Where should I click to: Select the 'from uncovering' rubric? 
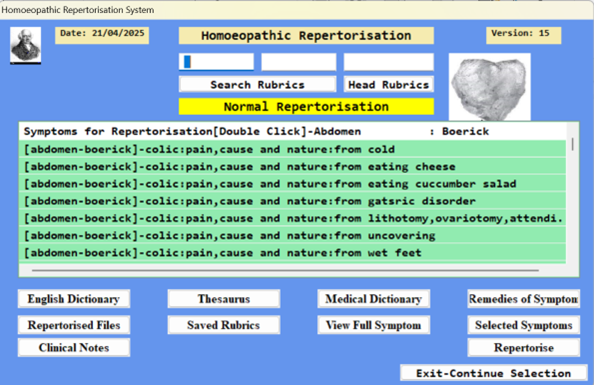(292, 235)
